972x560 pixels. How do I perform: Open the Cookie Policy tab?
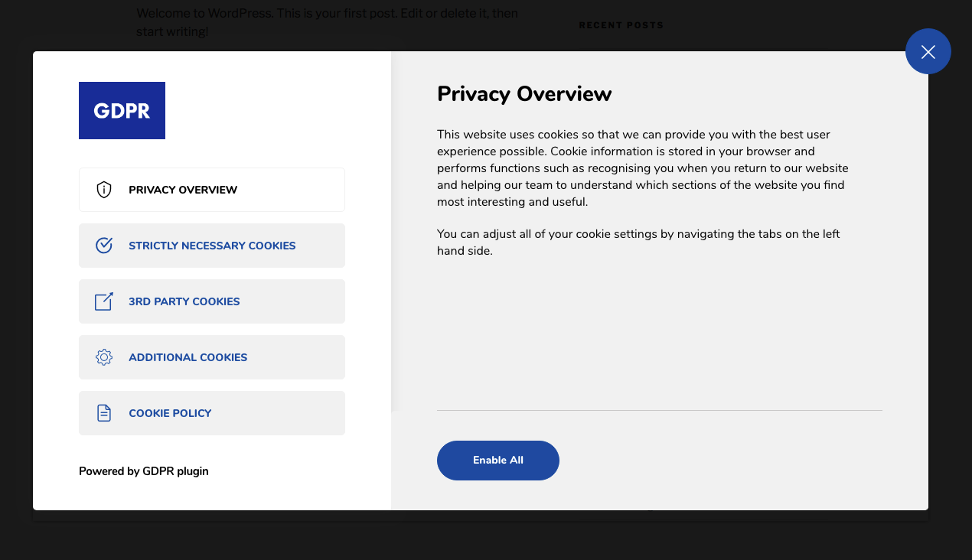tap(170, 413)
